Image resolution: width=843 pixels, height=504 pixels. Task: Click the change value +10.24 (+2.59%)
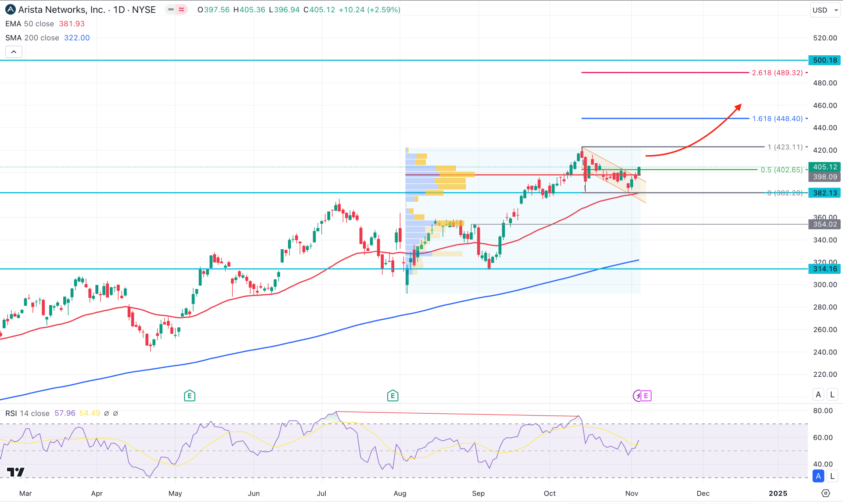pyautogui.click(x=370, y=10)
